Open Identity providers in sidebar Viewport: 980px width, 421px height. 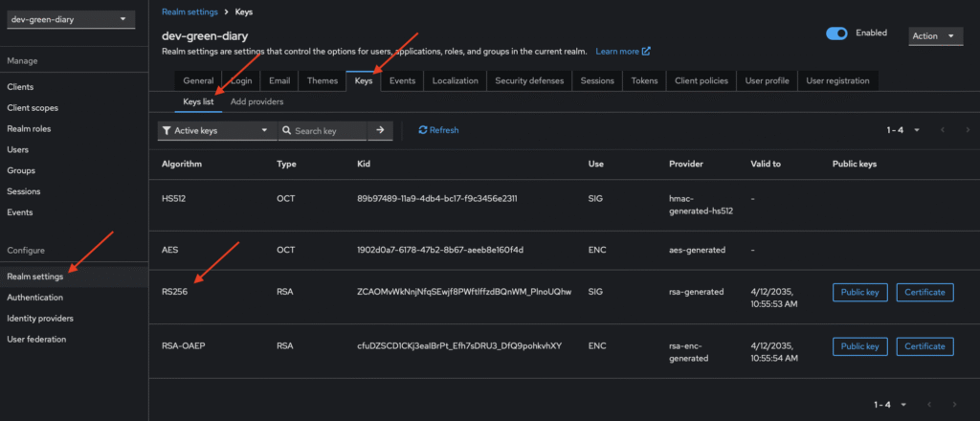coord(40,319)
